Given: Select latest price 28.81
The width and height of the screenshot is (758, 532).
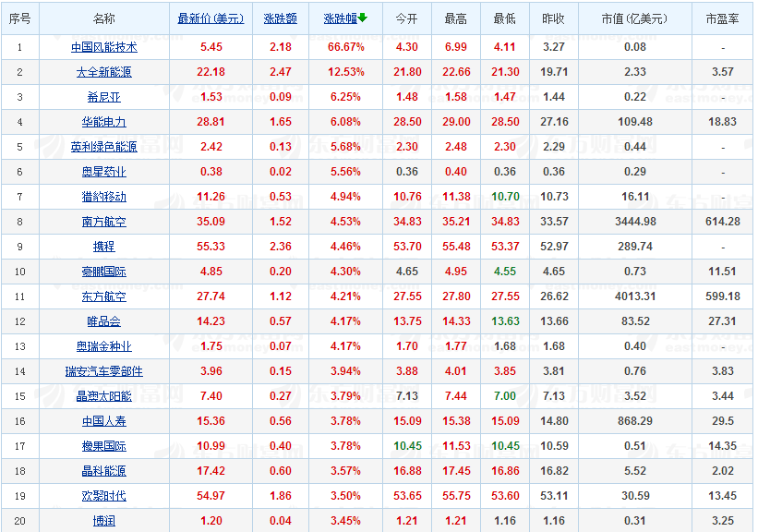Looking at the screenshot, I should click(x=211, y=122).
